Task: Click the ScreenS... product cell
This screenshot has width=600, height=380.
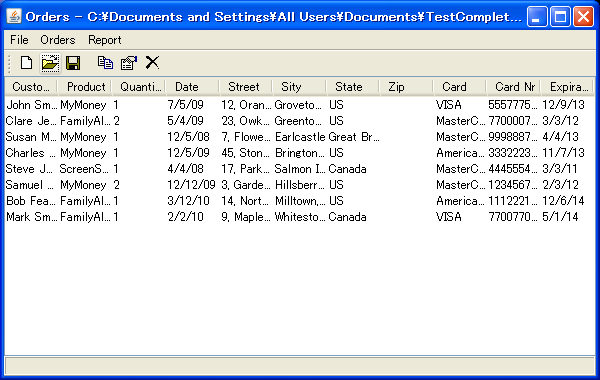Action: (x=85, y=169)
